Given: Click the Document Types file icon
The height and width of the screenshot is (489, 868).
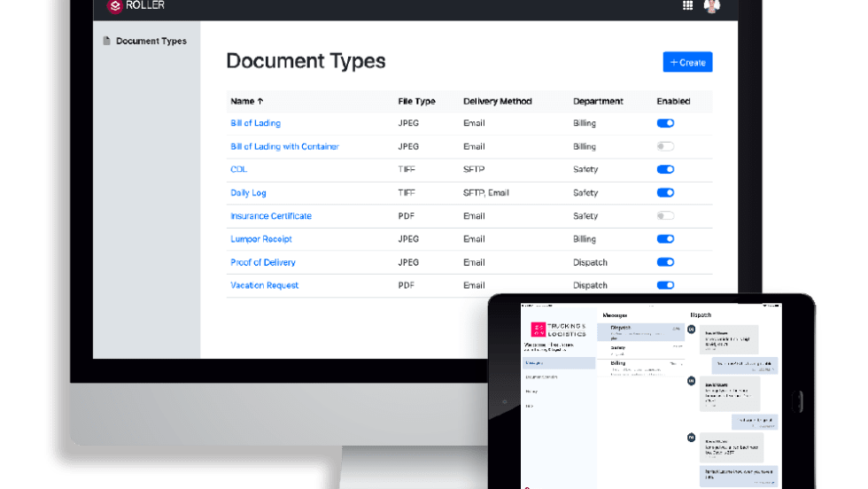Looking at the screenshot, I should (x=106, y=41).
